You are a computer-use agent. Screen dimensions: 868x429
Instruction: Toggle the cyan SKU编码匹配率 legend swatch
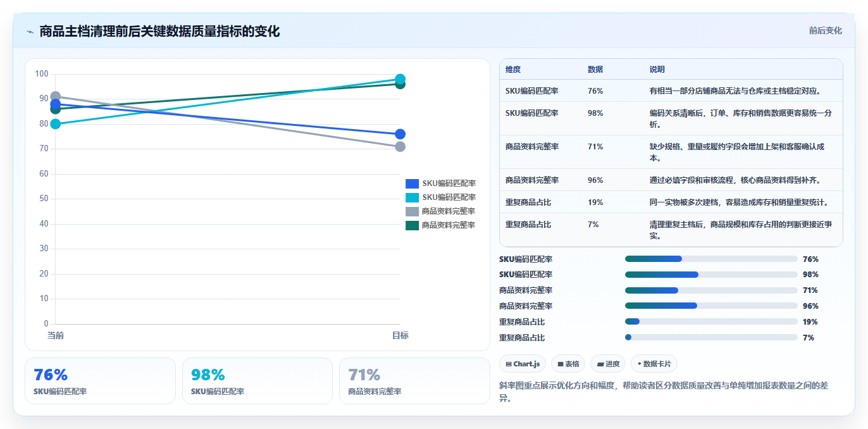click(412, 197)
